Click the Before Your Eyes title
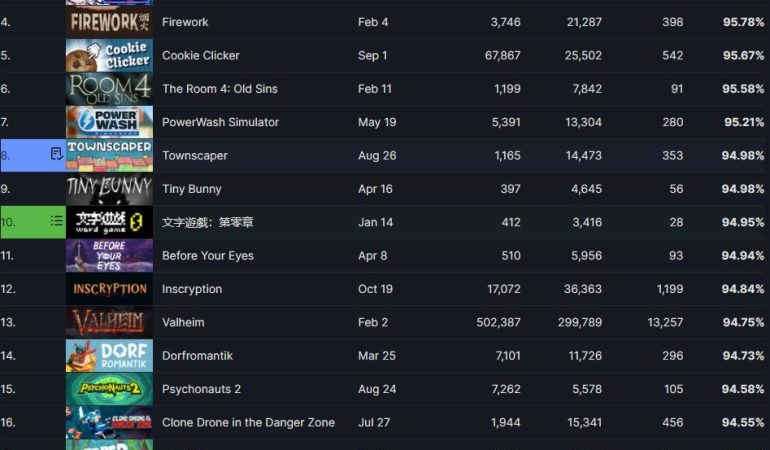This screenshot has width=770, height=450. (208, 256)
